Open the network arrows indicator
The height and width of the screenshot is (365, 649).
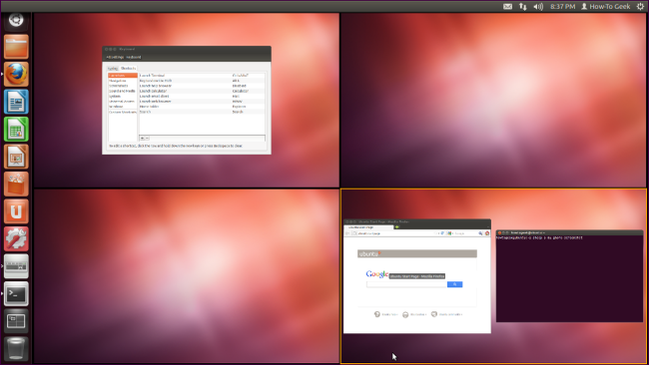(523, 6)
